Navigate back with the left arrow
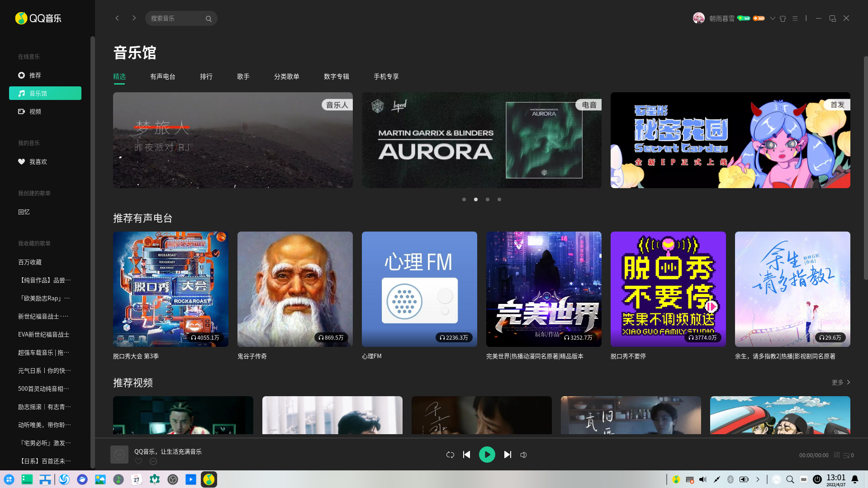This screenshot has width=868, height=488. click(x=117, y=18)
